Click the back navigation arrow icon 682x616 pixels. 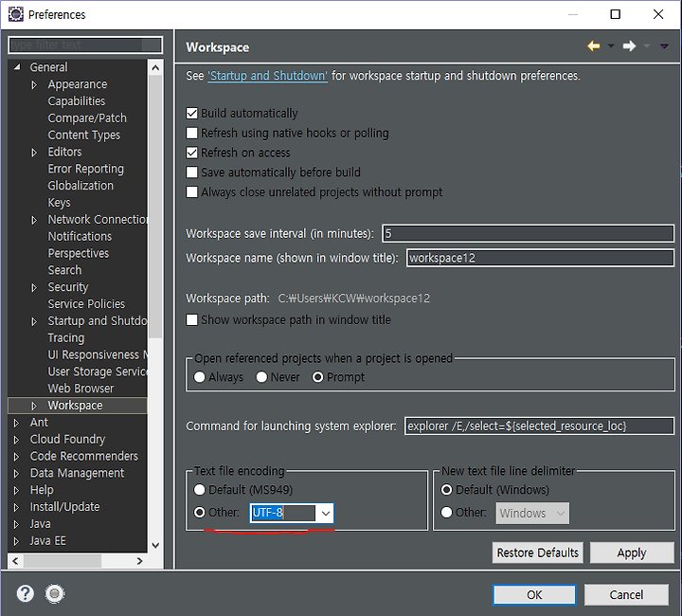(593, 46)
